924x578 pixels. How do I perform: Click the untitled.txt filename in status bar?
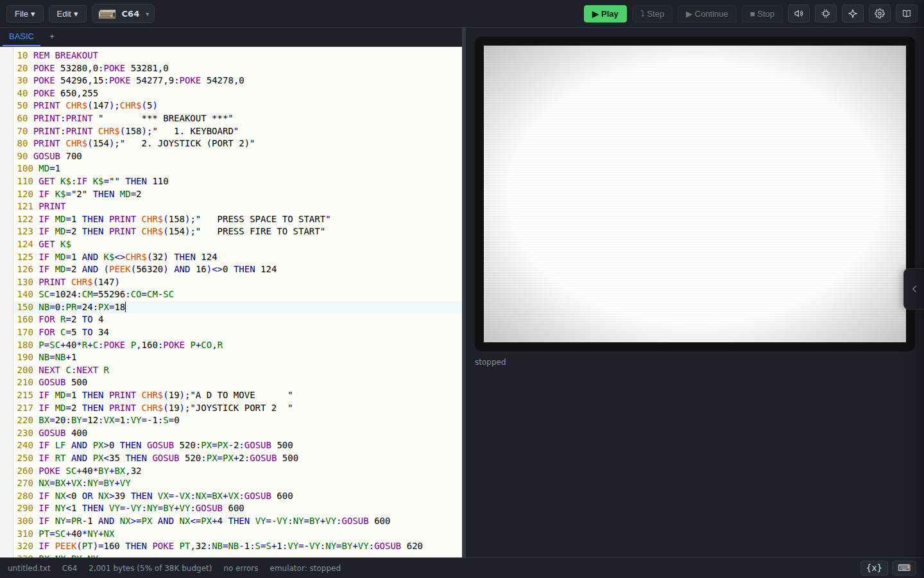pyautogui.click(x=29, y=568)
